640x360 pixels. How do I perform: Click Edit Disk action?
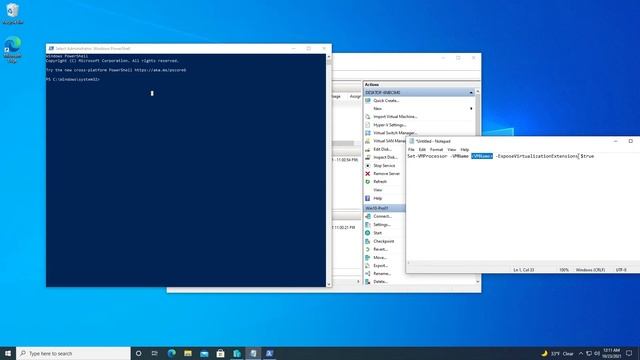tap(382, 149)
